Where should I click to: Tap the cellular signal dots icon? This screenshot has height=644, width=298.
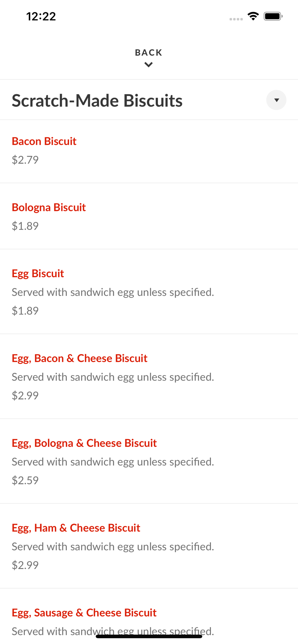click(236, 19)
